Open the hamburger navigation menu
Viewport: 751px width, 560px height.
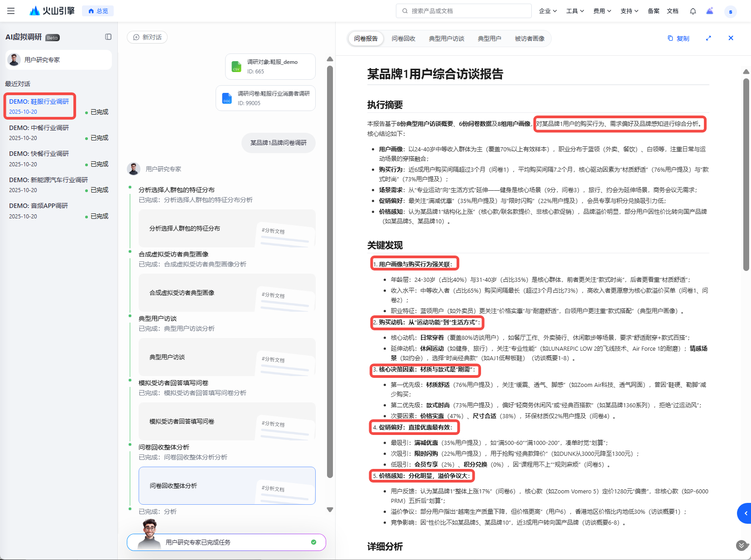11,11
